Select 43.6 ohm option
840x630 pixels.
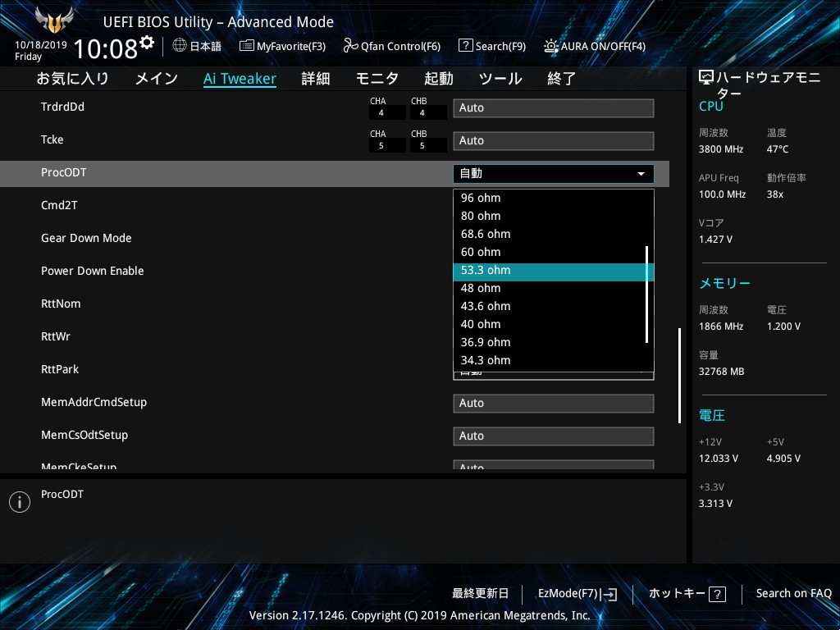pyautogui.click(x=550, y=307)
